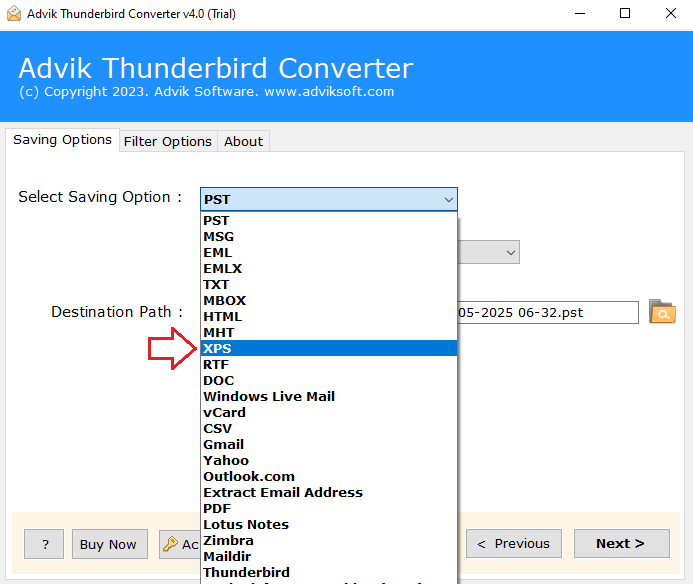The image size is (693, 584).
Task: Maximize the Advik Converter window
Action: coord(625,14)
